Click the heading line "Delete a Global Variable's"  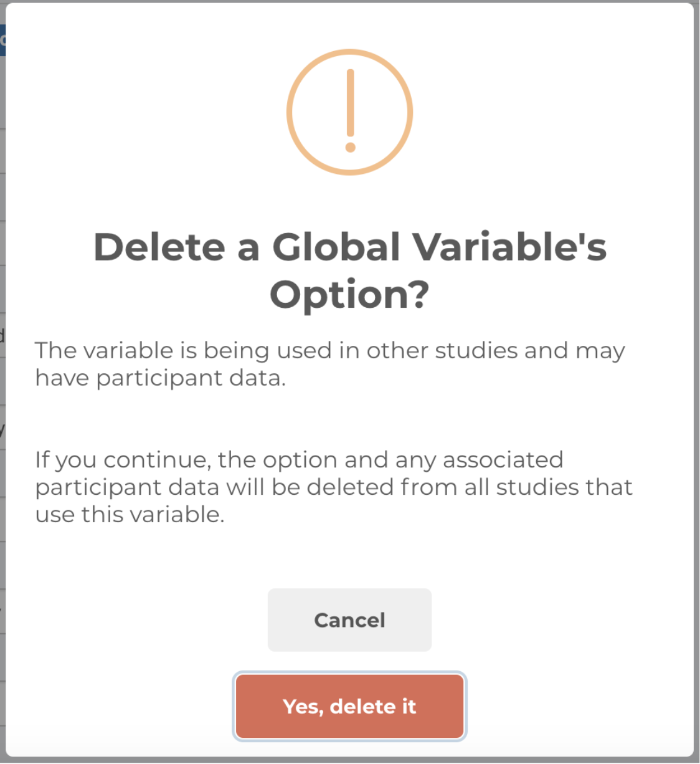click(x=349, y=247)
